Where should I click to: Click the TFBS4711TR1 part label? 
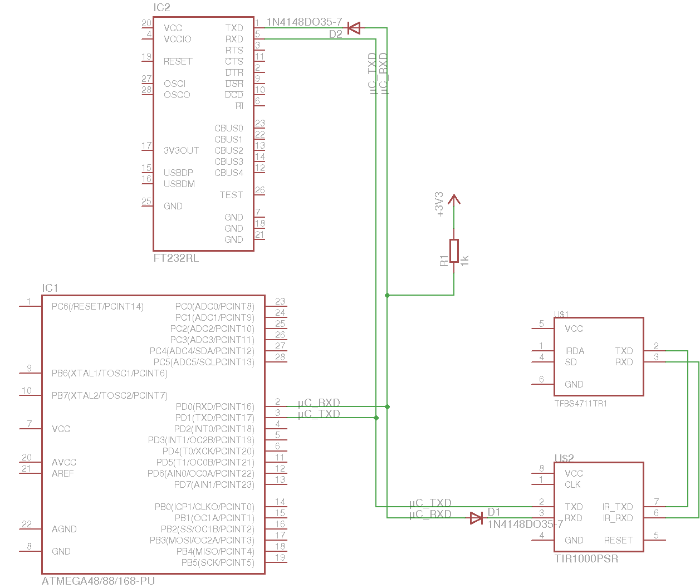[581, 404]
